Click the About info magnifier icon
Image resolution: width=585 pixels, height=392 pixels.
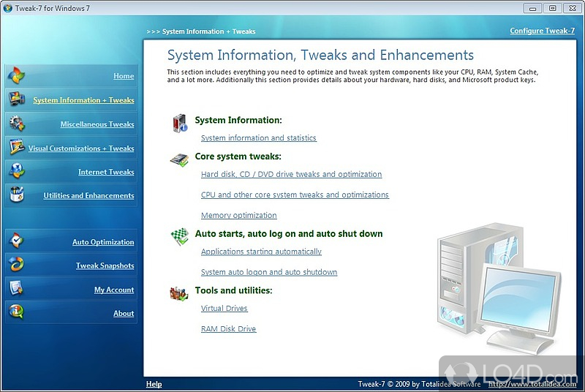click(x=16, y=312)
